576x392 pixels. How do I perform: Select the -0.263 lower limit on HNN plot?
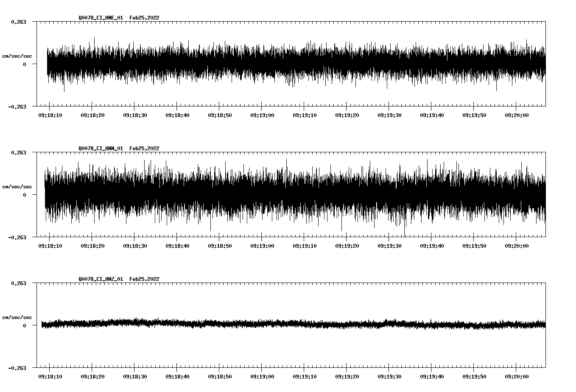pyautogui.click(x=17, y=237)
